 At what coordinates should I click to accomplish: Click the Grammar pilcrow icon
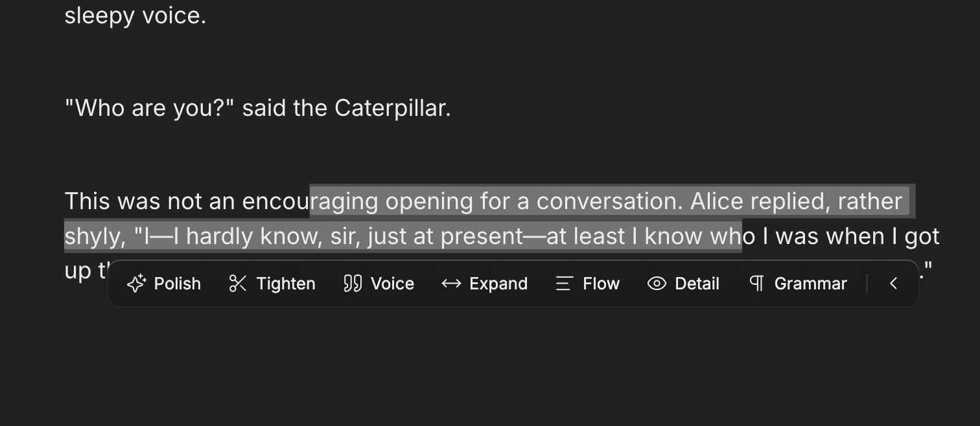pos(756,284)
